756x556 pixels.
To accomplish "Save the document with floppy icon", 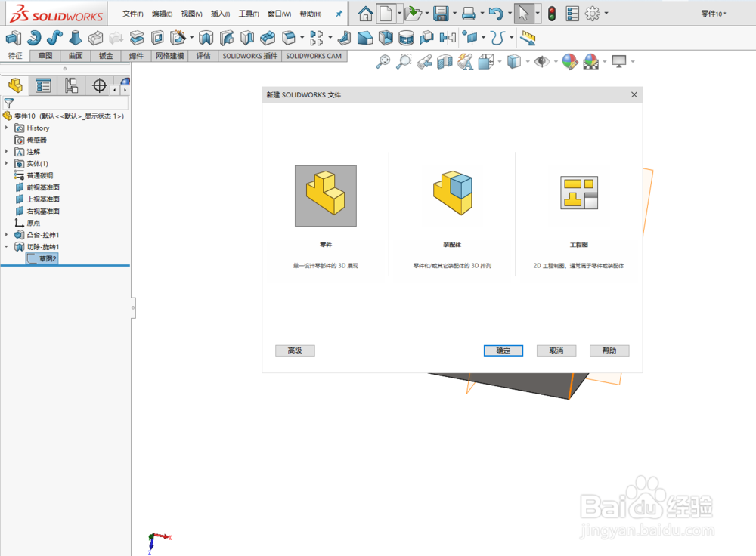I will coord(441,14).
